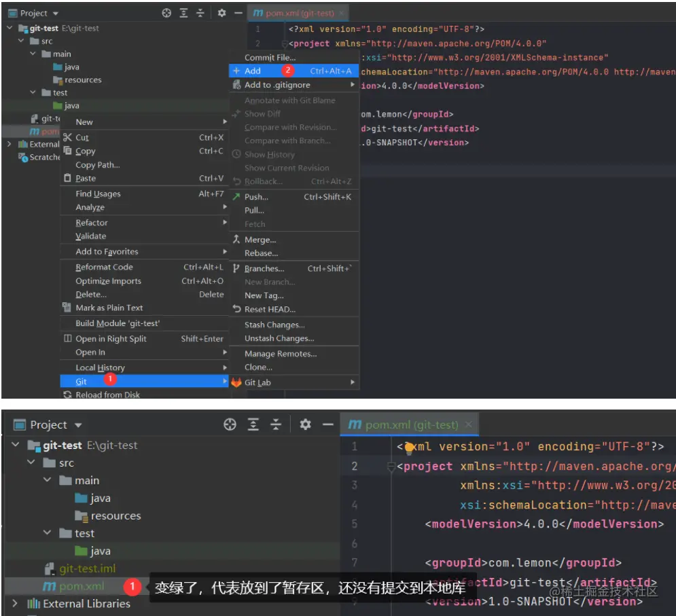The width and height of the screenshot is (676, 616).
Task: Choose Stash Changes... in Git submenu
Action: [x=294, y=325]
